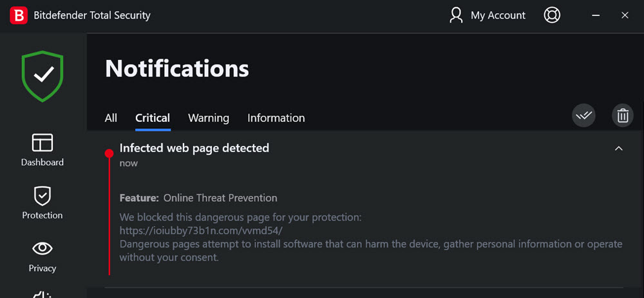Switch to the All tab
Screen dimensions: 644x298
pos(111,118)
